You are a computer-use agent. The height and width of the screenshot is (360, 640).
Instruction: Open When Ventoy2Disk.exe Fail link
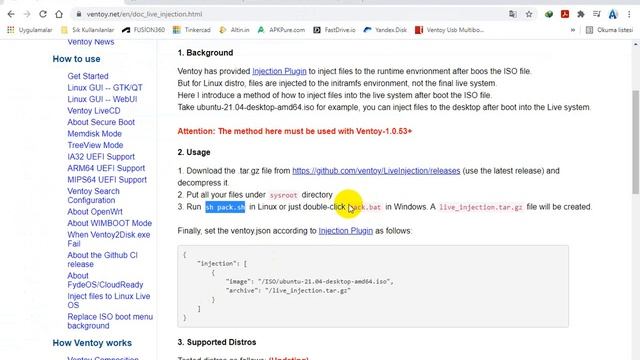click(x=109, y=239)
